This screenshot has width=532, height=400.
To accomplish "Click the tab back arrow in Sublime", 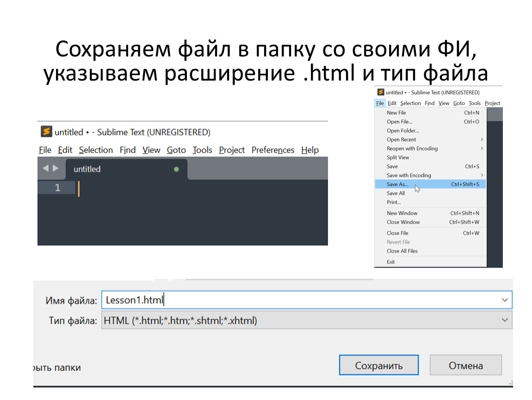I will [x=45, y=169].
